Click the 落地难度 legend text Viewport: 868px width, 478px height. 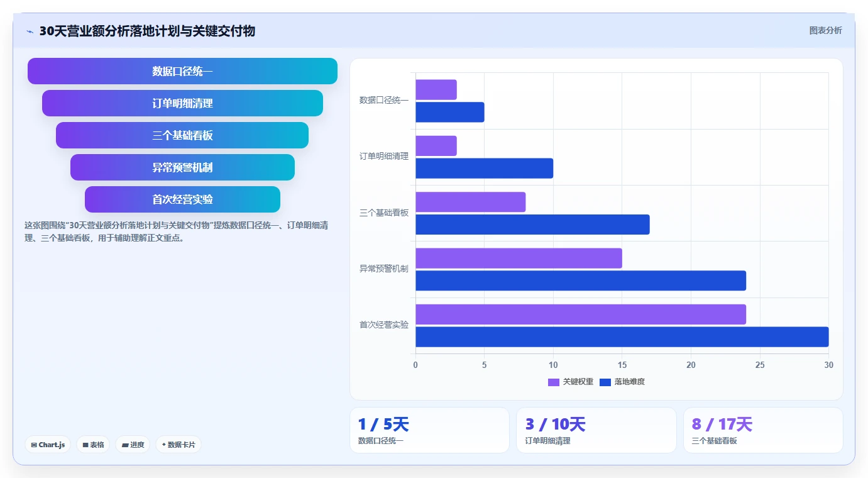(630, 382)
